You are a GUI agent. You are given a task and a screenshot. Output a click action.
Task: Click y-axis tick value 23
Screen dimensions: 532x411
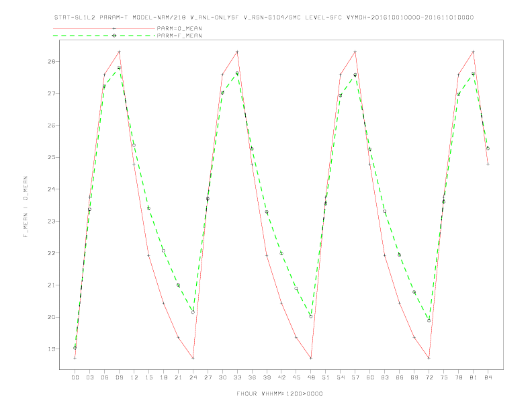[x=51, y=222]
